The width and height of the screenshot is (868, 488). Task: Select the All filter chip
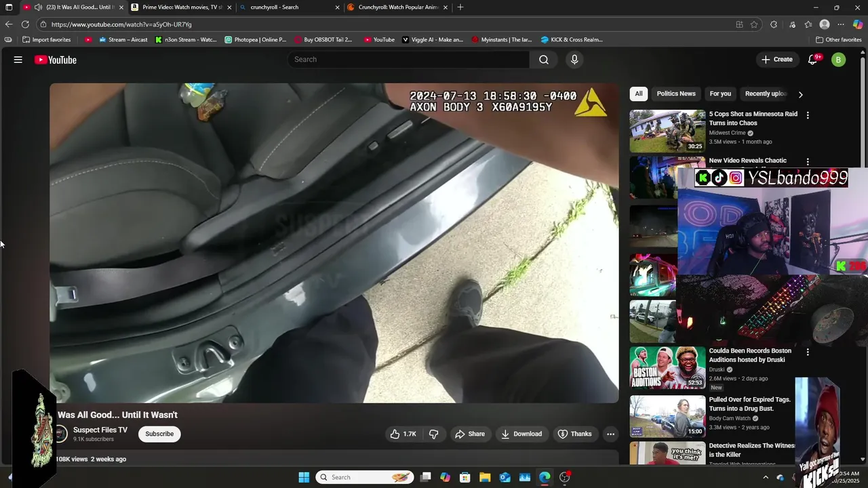[639, 94]
